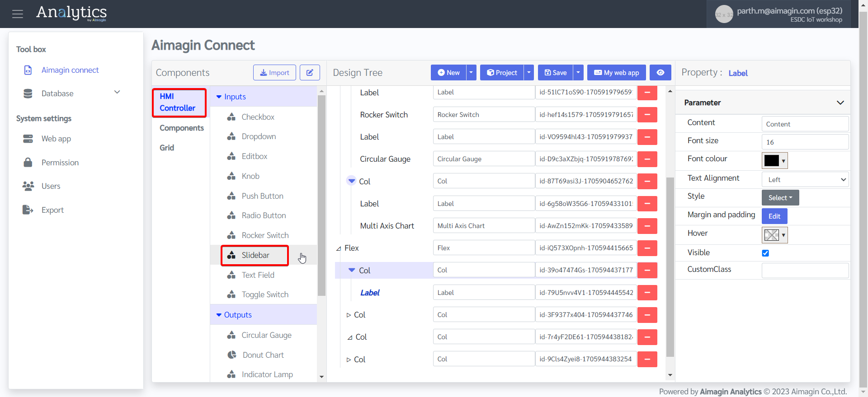Remove the Rocker Switch row with minus button
This screenshot has height=397, width=868.
pyautogui.click(x=647, y=115)
